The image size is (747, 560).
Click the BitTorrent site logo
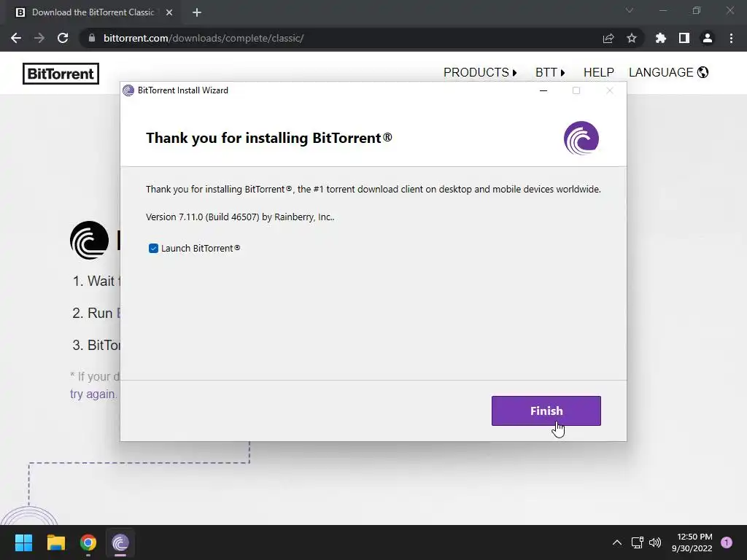click(x=61, y=74)
